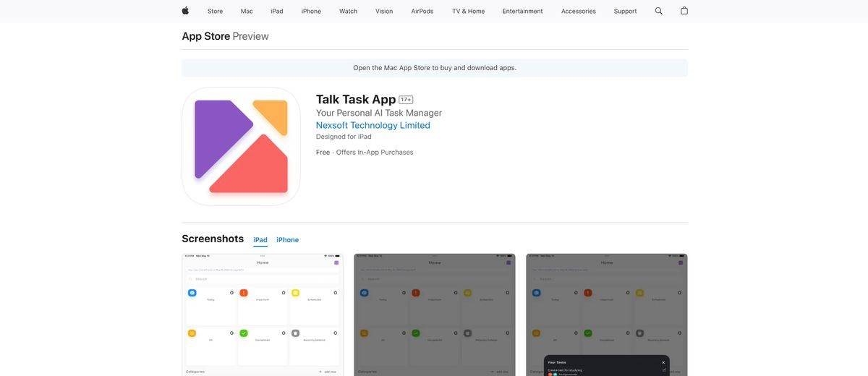Open the Support navigation item

pos(626,11)
